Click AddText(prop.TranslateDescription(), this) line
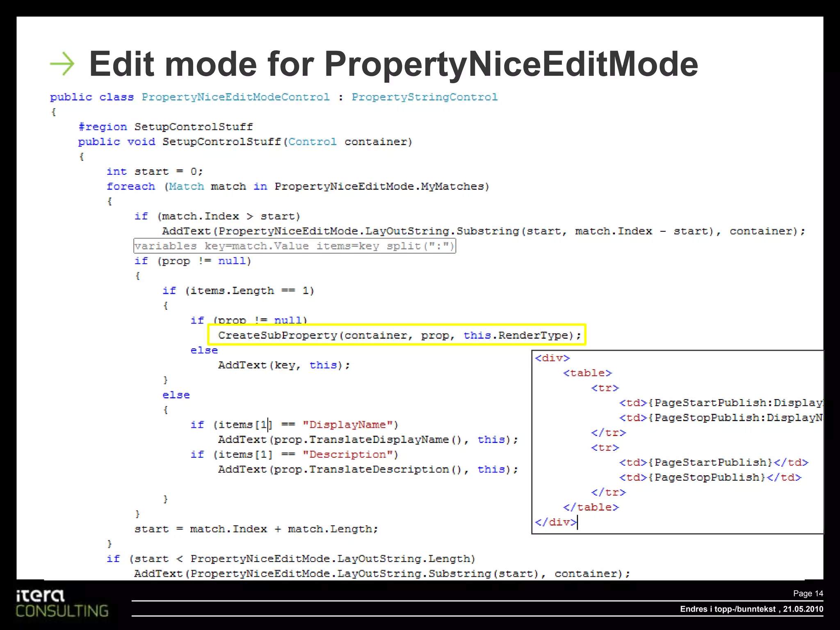 click(x=368, y=470)
